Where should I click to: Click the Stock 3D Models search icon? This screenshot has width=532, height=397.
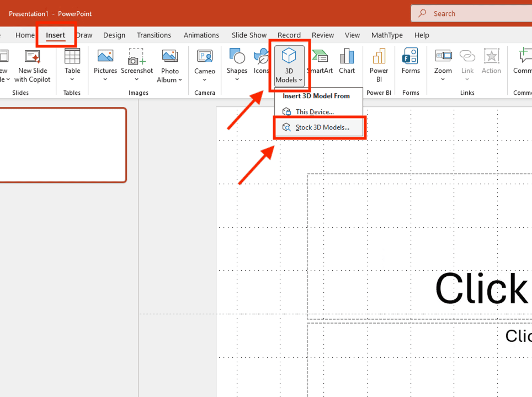pos(286,127)
